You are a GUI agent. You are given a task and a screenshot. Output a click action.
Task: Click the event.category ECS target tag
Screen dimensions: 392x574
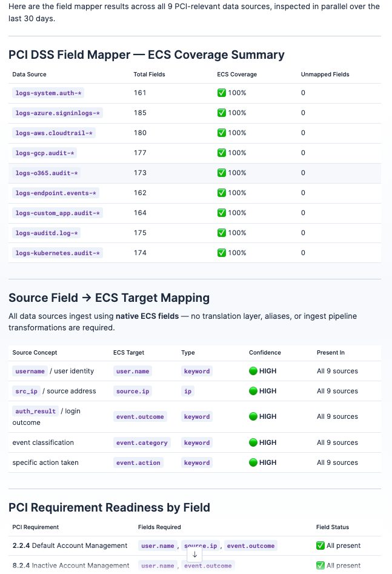coord(142,442)
